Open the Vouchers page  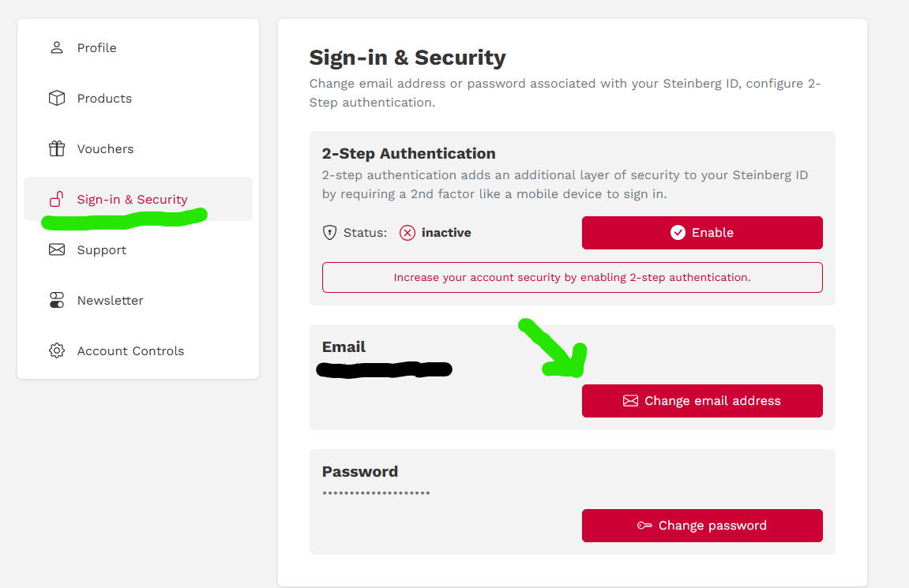(105, 148)
